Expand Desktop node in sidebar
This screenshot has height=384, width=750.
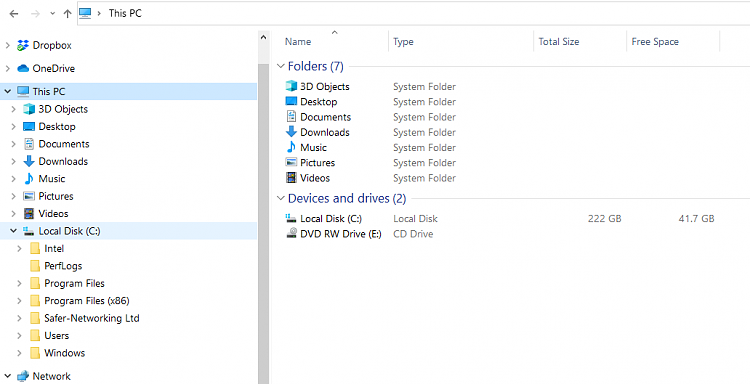tap(14, 127)
